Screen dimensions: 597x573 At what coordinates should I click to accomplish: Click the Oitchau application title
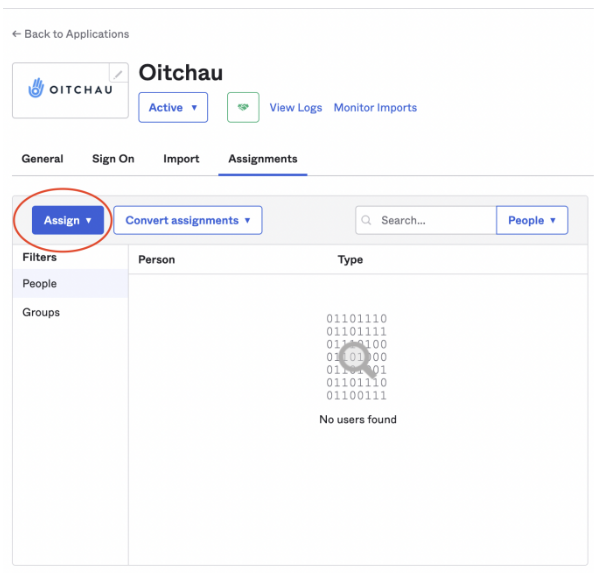point(181,72)
